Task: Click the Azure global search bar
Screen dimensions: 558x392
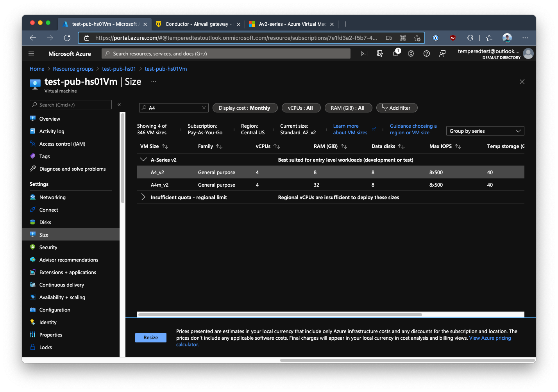Action: (x=226, y=53)
